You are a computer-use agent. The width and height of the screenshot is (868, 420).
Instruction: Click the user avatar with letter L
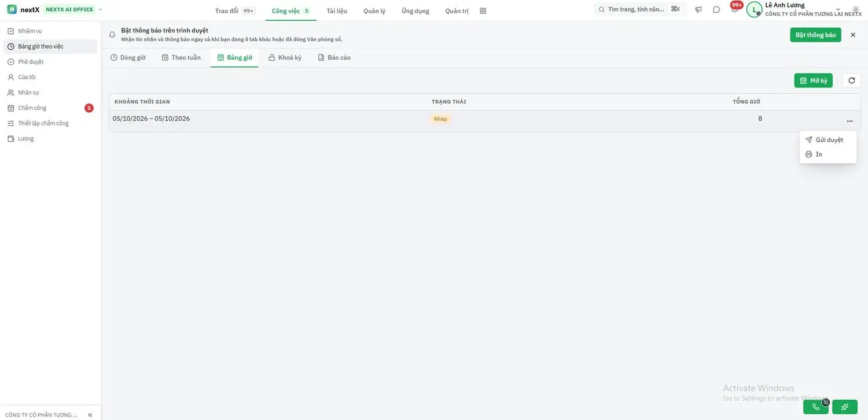coord(754,10)
